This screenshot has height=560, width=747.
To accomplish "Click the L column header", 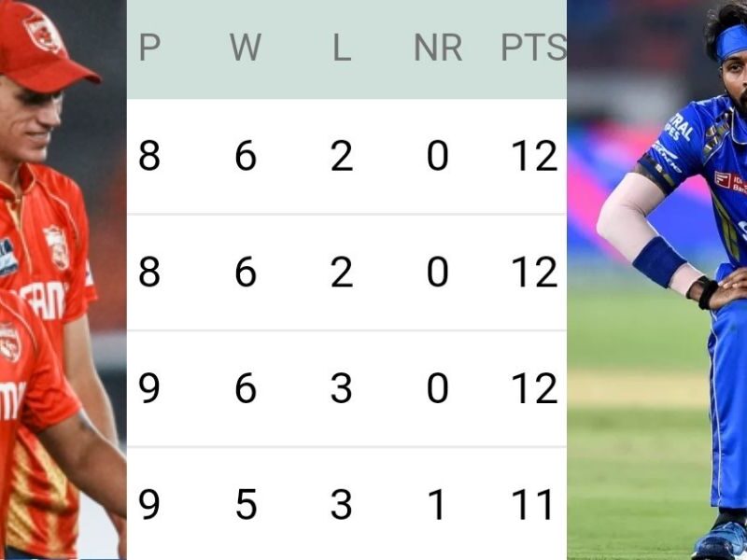I will [342, 48].
